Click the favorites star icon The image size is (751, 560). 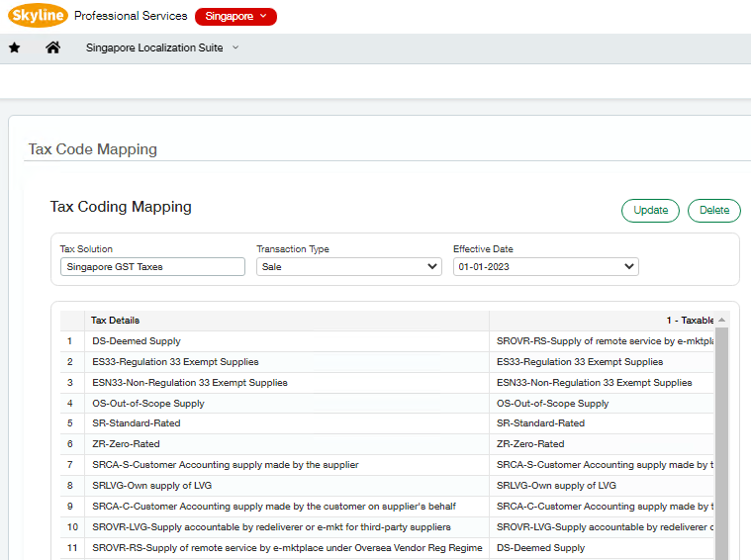(15, 47)
